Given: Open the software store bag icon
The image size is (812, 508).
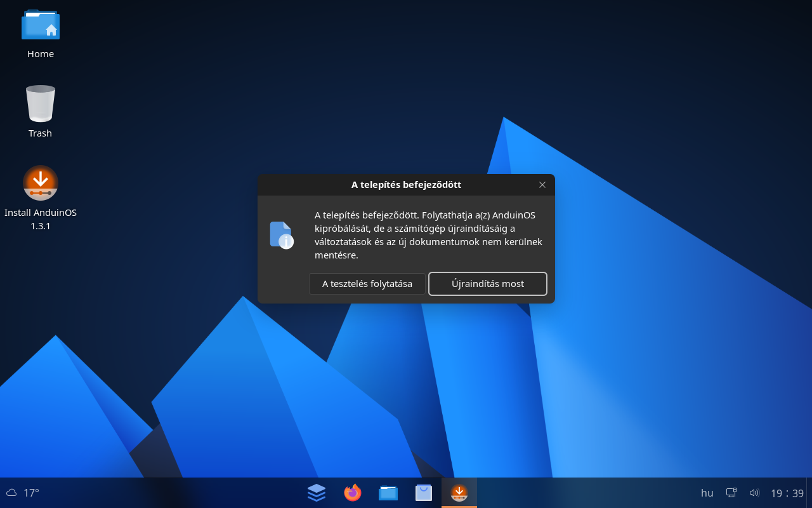Looking at the screenshot, I should click(424, 493).
